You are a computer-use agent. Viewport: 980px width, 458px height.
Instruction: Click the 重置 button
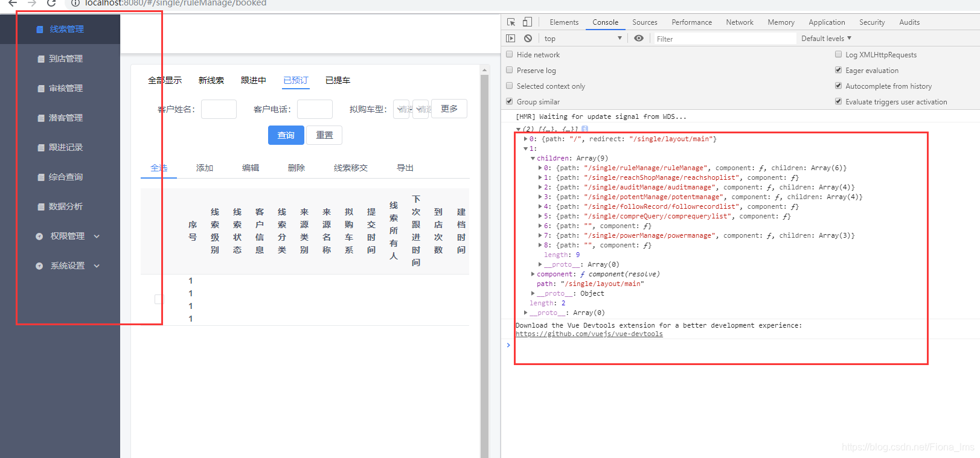[x=324, y=135]
